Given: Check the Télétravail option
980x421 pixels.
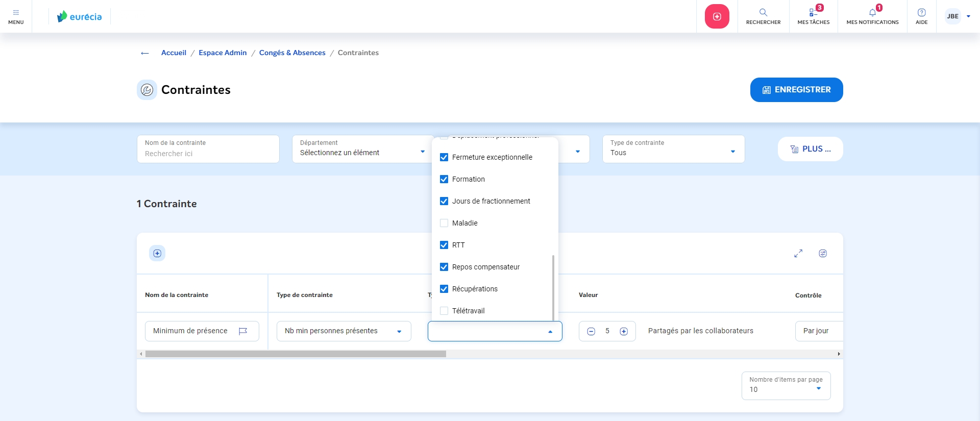Looking at the screenshot, I should pos(444,311).
